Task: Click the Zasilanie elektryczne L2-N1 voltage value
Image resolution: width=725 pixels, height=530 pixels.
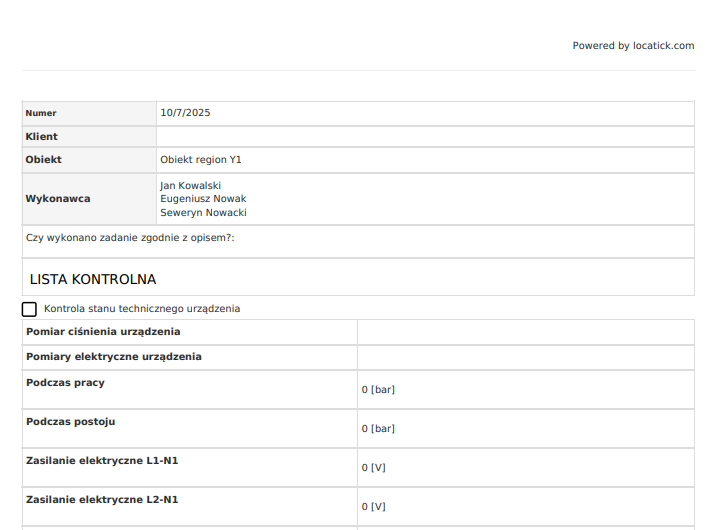Action: pyautogui.click(x=373, y=506)
